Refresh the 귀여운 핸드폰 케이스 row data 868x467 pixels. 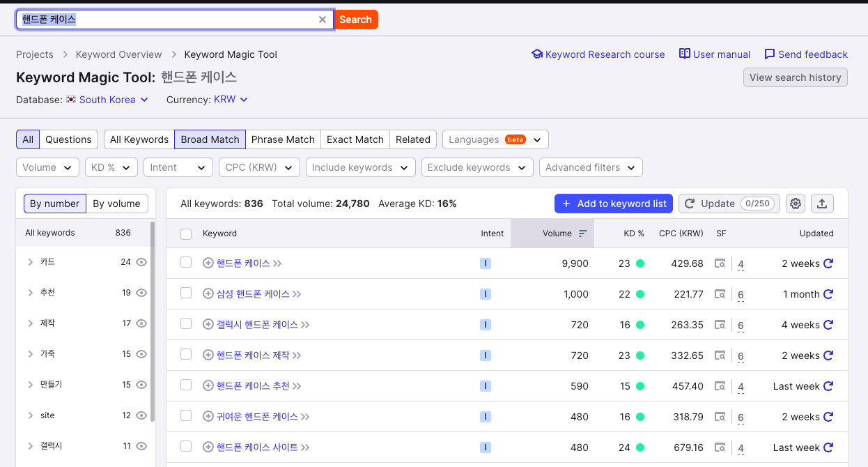tap(828, 417)
